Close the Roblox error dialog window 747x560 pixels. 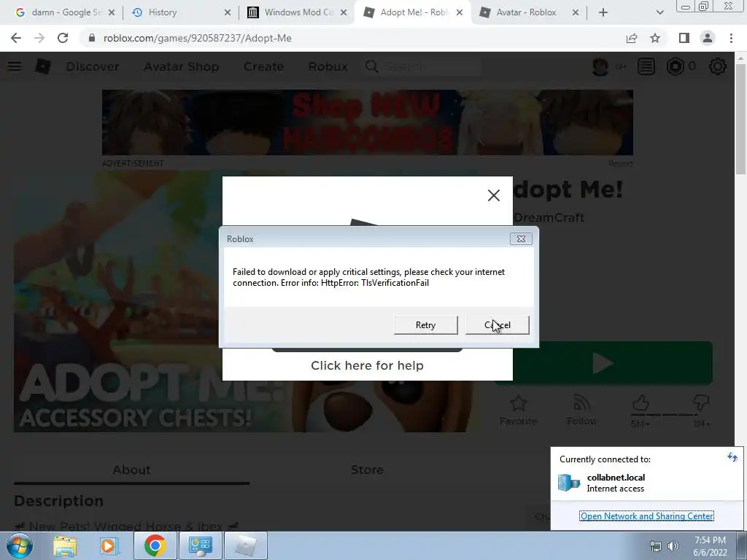521,238
